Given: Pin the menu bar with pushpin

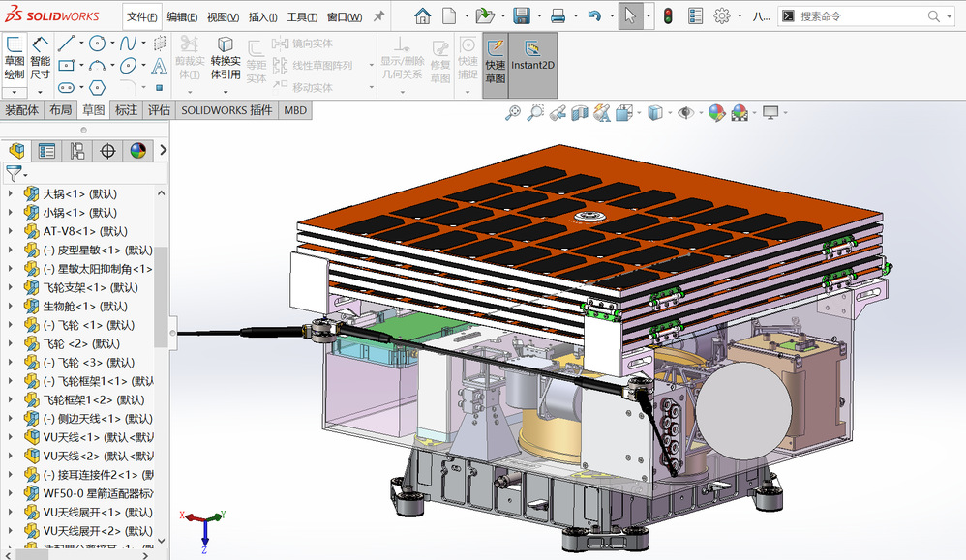Looking at the screenshot, I should tap(379, 16).
